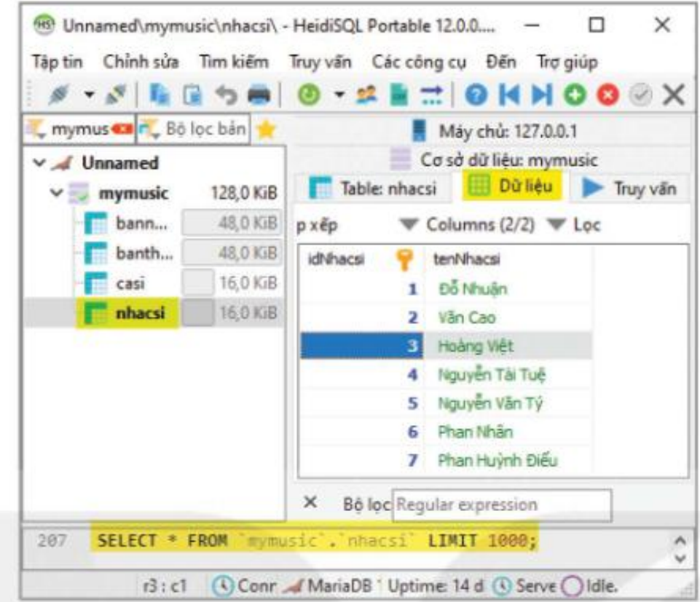
Task: Select the Đỗ Nhuận cell
Action: pos(508,289)
